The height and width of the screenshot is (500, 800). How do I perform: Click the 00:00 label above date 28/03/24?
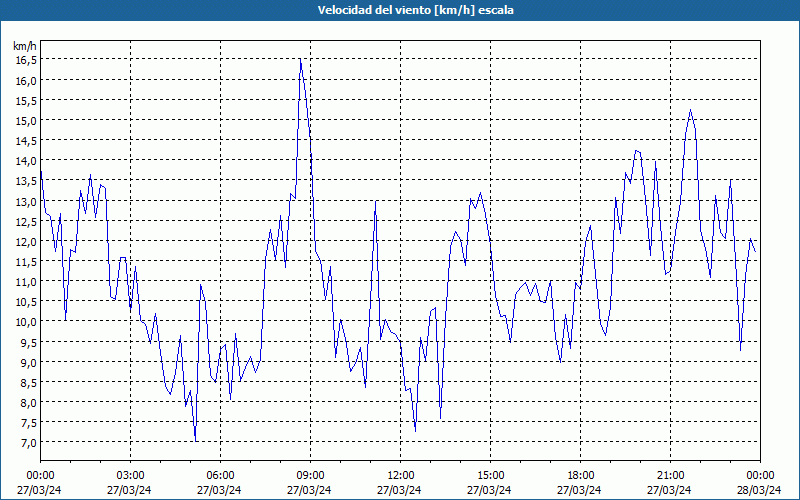(760, 476)
